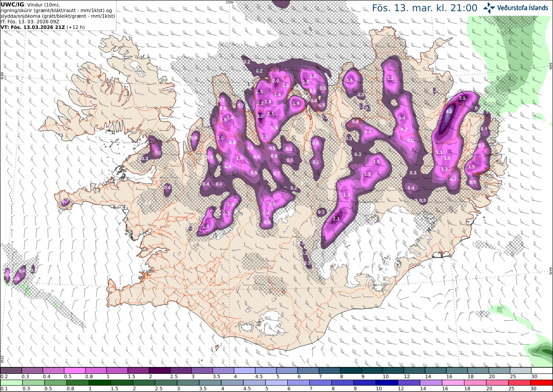Click the '2.0' precipitation value on the map
Image resolution: width=553 pixels, height=392 pixels.
point(275,81)
